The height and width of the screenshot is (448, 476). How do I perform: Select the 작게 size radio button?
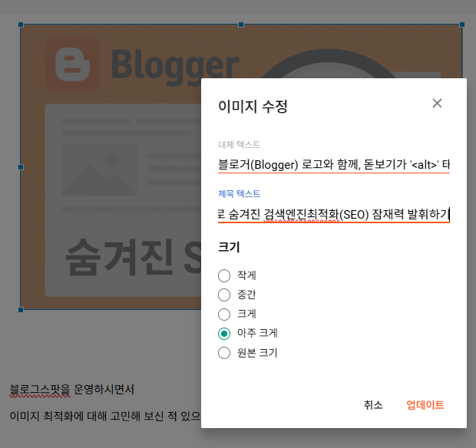224,275
